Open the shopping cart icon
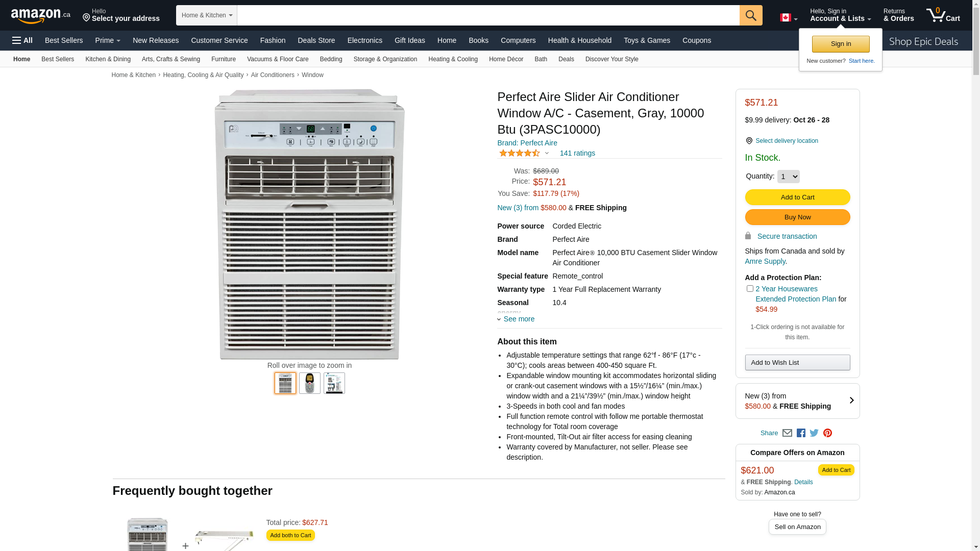Image resolution: width=980 pixels, height=551 pixels. click(x=943, y=15)
